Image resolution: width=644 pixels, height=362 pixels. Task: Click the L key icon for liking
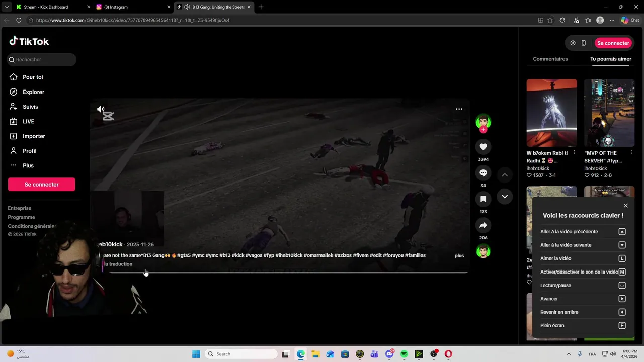pos(622,258)
